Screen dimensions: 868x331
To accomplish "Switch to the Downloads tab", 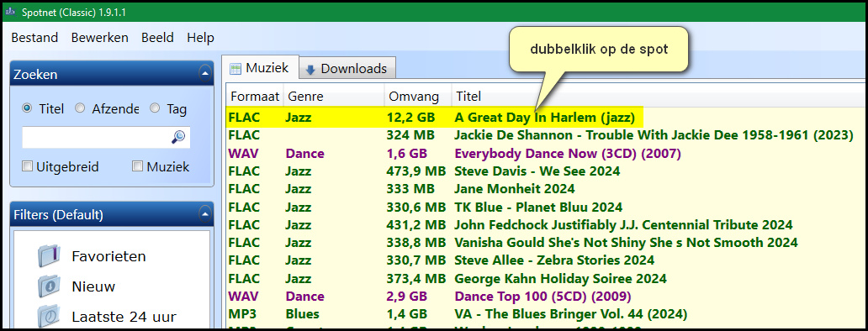I will coord(347,69).
